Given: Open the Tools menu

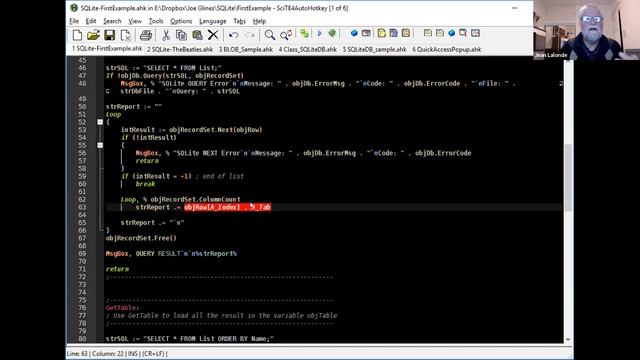Looking at the screenshot, I should [156, 21].
